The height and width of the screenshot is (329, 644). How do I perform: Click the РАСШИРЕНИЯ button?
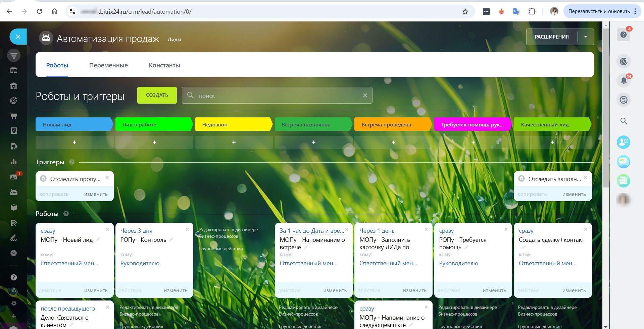point(552,37)
